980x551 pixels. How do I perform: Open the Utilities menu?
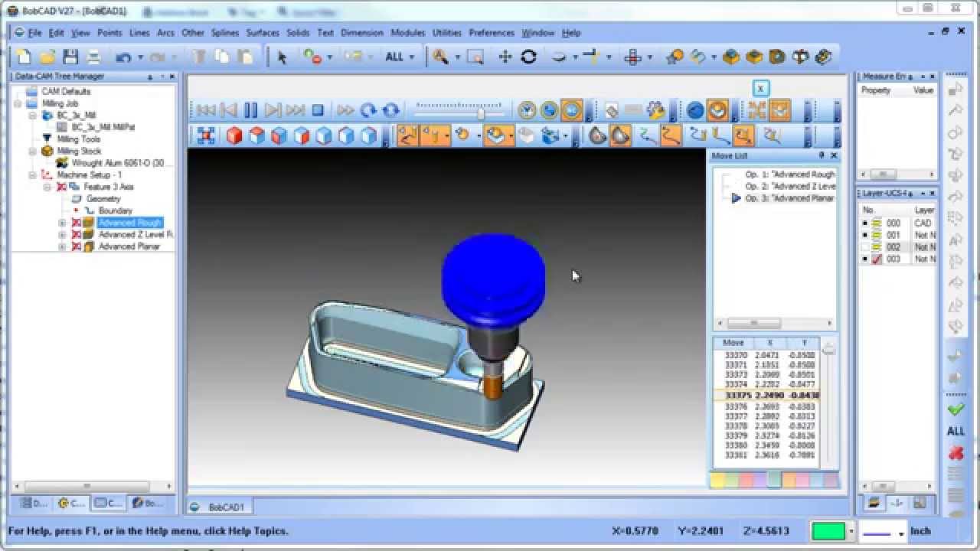click(x=447, y=33)
